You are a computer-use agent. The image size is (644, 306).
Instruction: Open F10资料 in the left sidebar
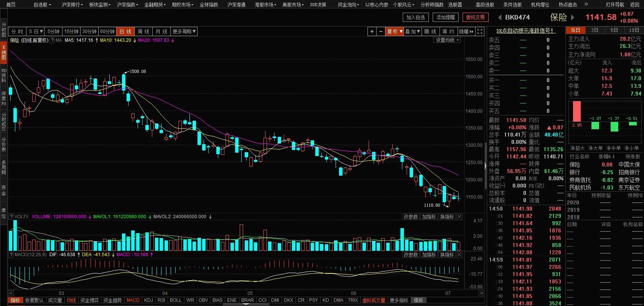click(3, 76)
